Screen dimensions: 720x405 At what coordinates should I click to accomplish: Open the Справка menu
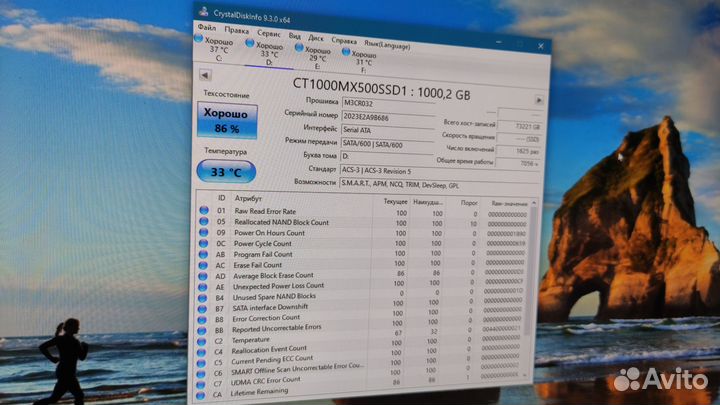click(x=344, y=41)
